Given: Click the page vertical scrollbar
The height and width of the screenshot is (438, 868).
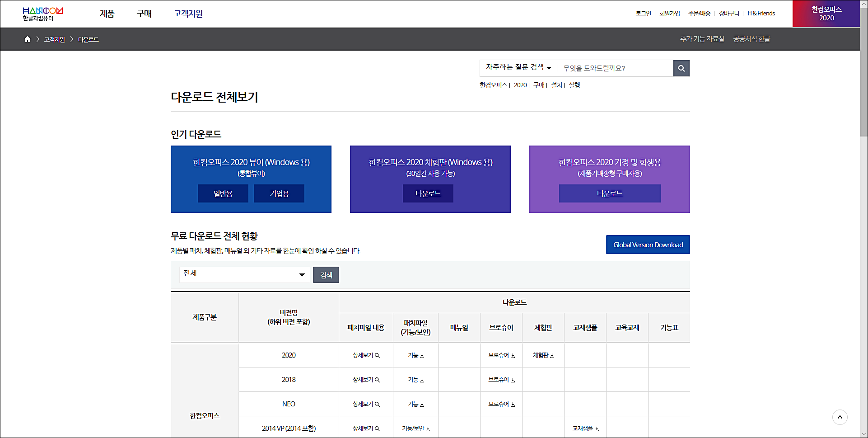Looking at the screenshot, I should click(864, 71).
